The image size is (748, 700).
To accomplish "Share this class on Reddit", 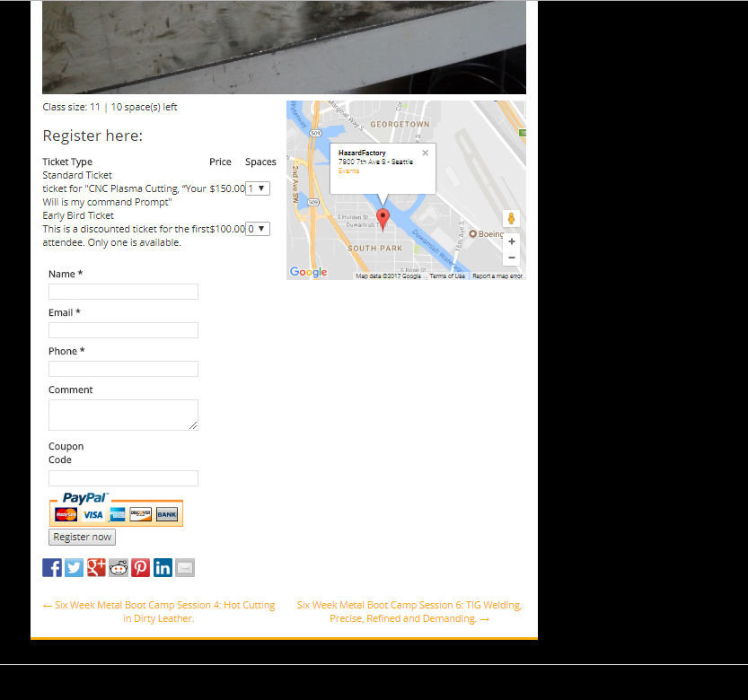I will click(x=119, y=567).
